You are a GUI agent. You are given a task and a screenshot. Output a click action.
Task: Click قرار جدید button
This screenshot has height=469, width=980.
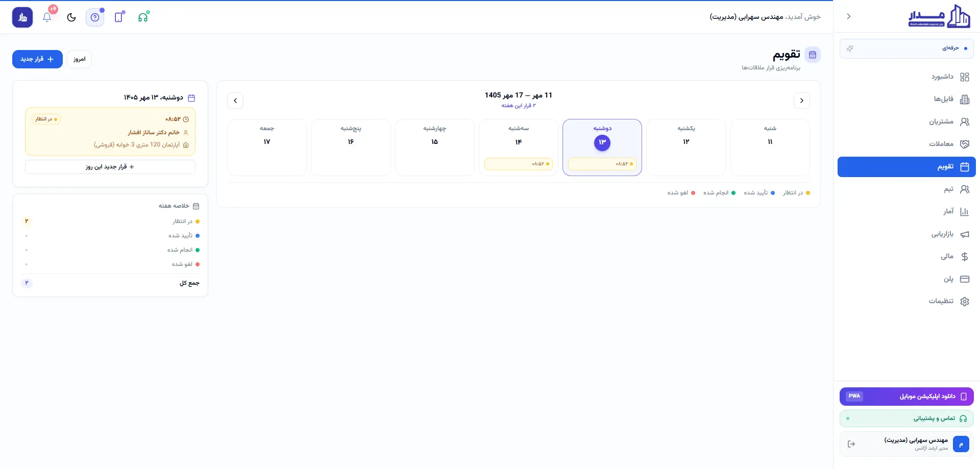point(37,59)
